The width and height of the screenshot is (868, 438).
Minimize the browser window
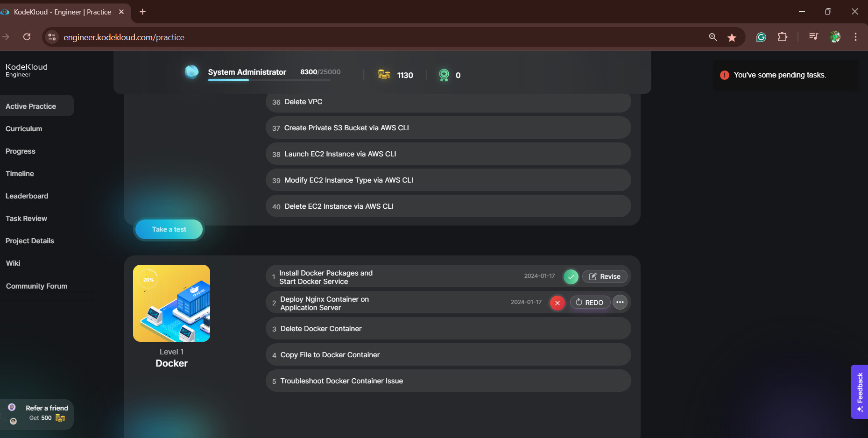coord(802,12)
